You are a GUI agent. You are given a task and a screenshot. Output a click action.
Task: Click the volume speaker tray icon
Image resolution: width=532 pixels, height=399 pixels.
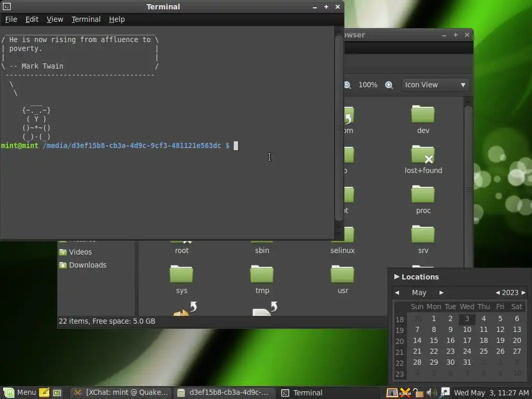pos(431,393)
